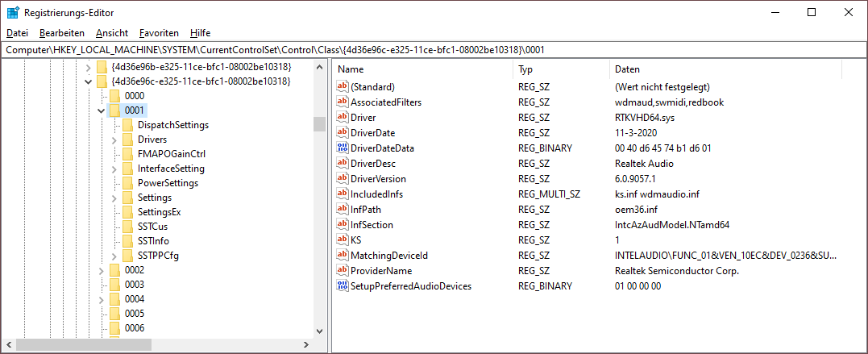Image resolution: width=868 pixels, height=354 pixels.
Task: Click the 0006 folder icon
Action: (x=114, y=328)
